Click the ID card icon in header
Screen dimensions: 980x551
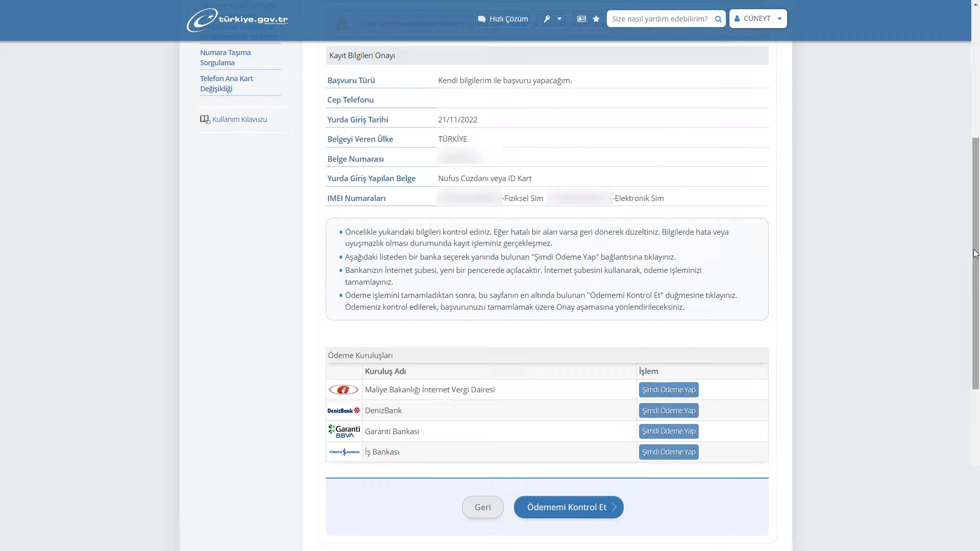581,19
